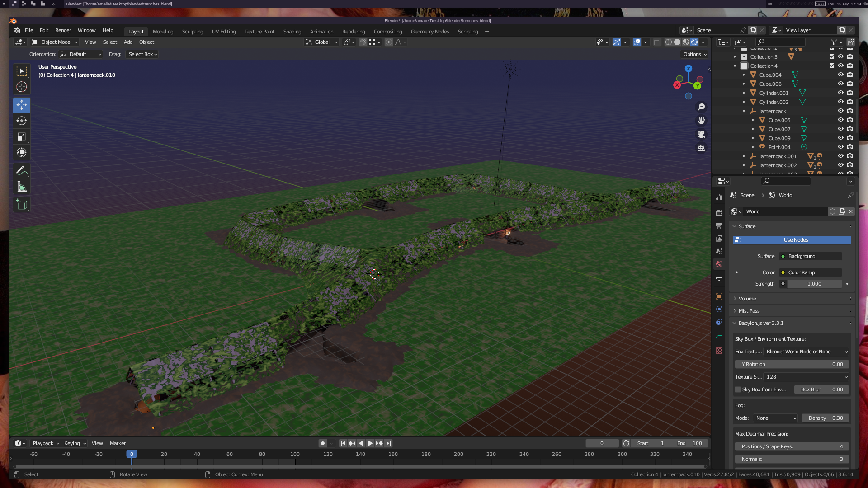Collapse the lanternpack tree item
The image size is (868, 488).
pos(744,111)
